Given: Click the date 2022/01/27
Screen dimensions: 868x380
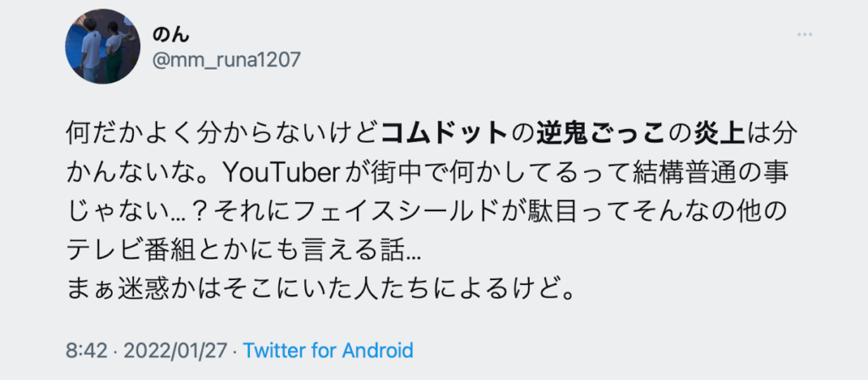Looking at the screenshot, I should (175, 350).
